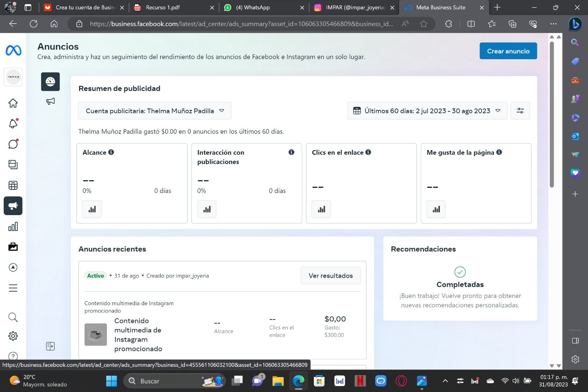Show hidden system tray icons chevron
Screen dimensions: 588x392
pos(445,381)
